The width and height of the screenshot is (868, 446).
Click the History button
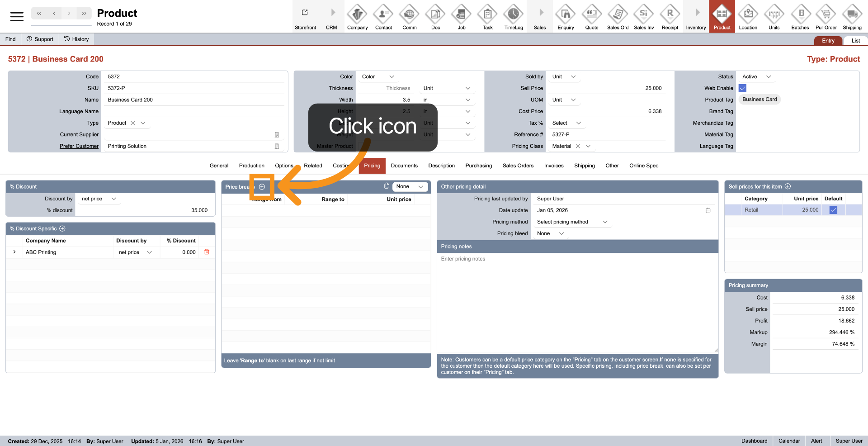pos(76,39)
